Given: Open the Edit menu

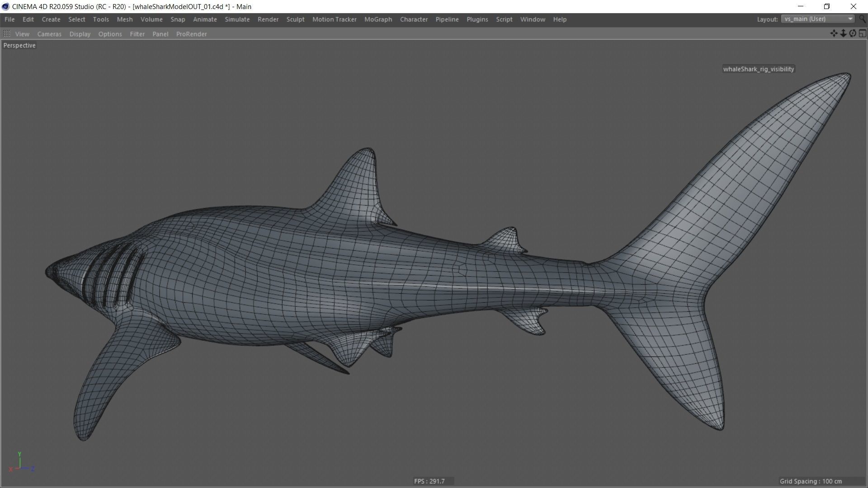Looking at the screenshot, I should [x=28, y=19].
